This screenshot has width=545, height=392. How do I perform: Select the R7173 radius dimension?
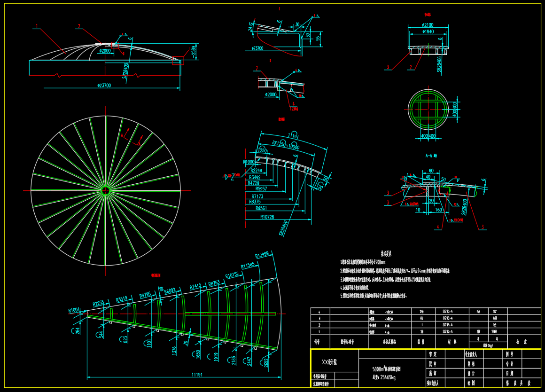[257, 196]
